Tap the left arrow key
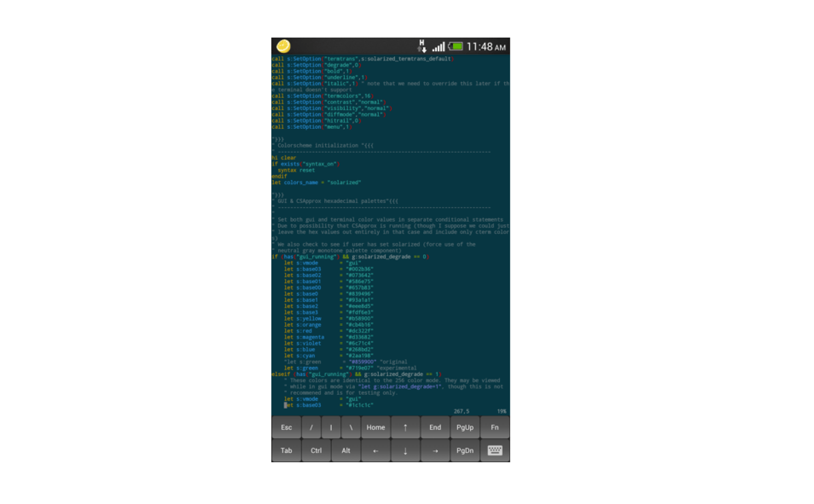 [375, 450]
